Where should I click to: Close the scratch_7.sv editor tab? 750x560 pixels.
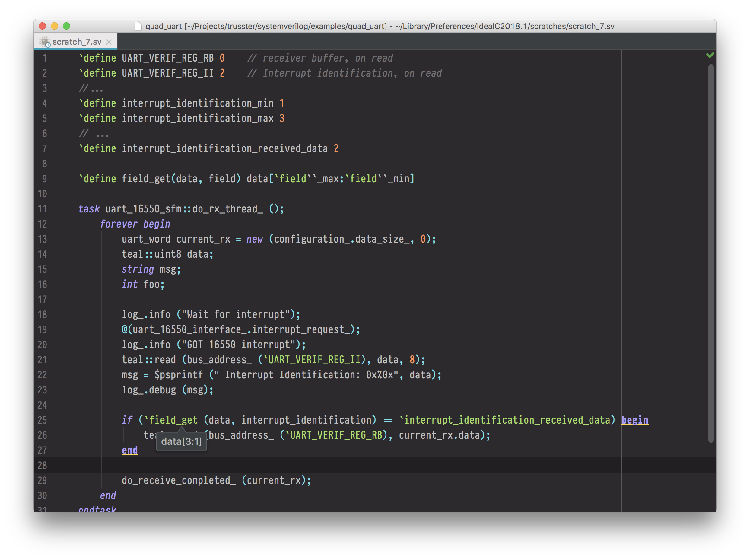click(109, 42)
